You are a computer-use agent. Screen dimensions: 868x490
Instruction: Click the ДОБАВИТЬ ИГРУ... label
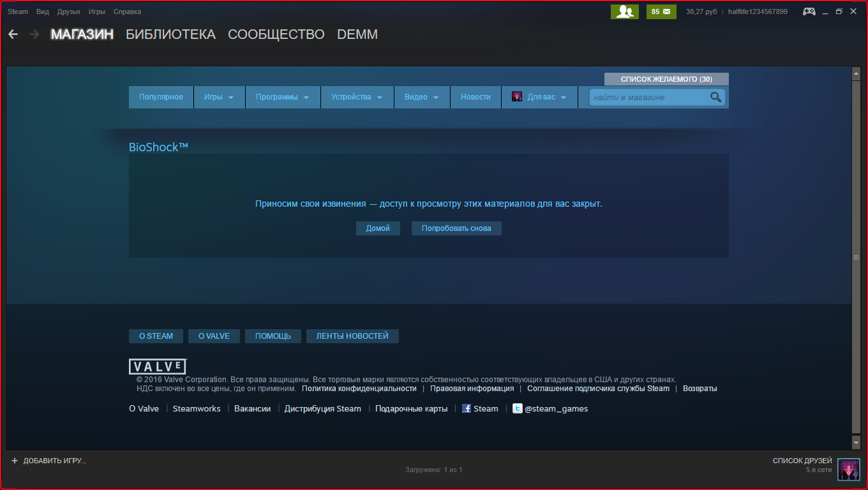click(55, 461)
